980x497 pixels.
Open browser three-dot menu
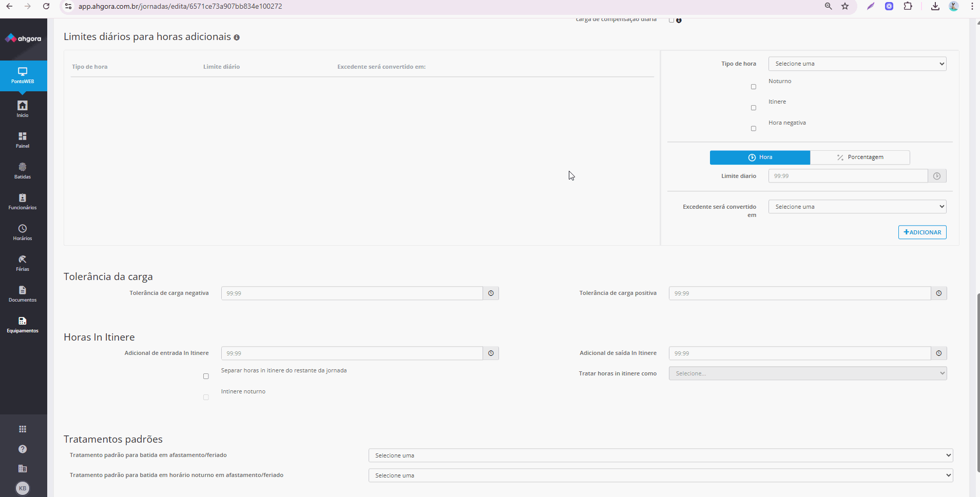972,6
